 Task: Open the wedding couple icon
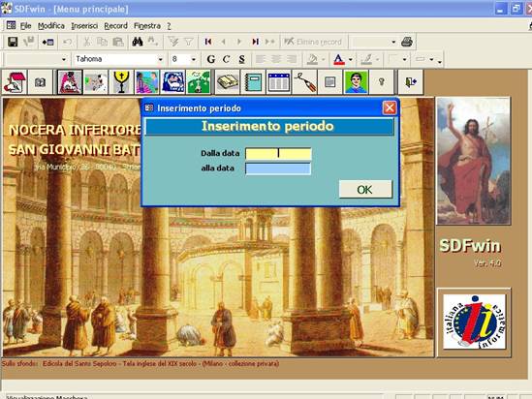pyautogui.click(x=146, y=82)
